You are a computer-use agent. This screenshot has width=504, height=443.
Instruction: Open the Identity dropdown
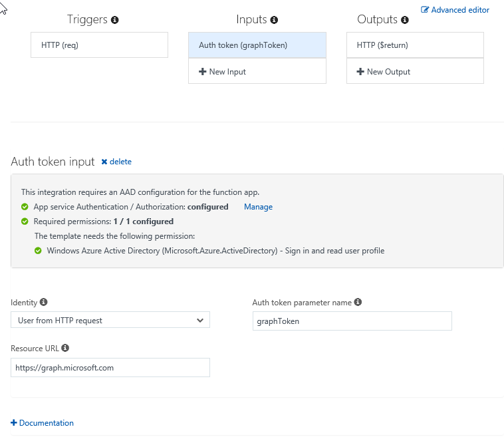[x=110, y=320]
